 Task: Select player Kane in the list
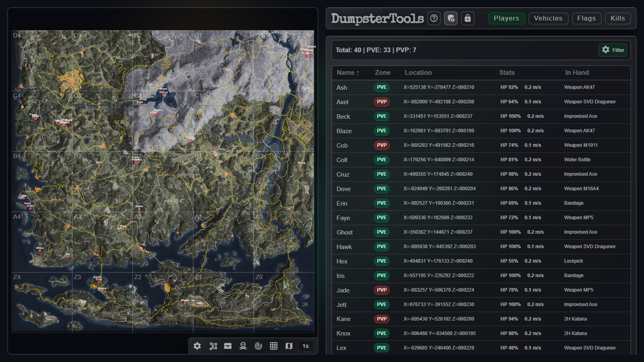coord(343,319)
